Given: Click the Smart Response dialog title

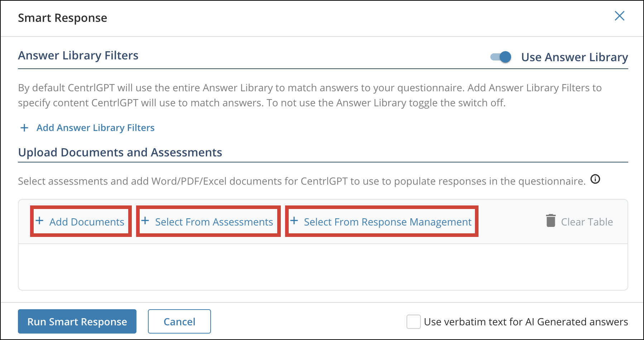Looking at the screenshot, I should pyautogui.click(x=63, y=18).
